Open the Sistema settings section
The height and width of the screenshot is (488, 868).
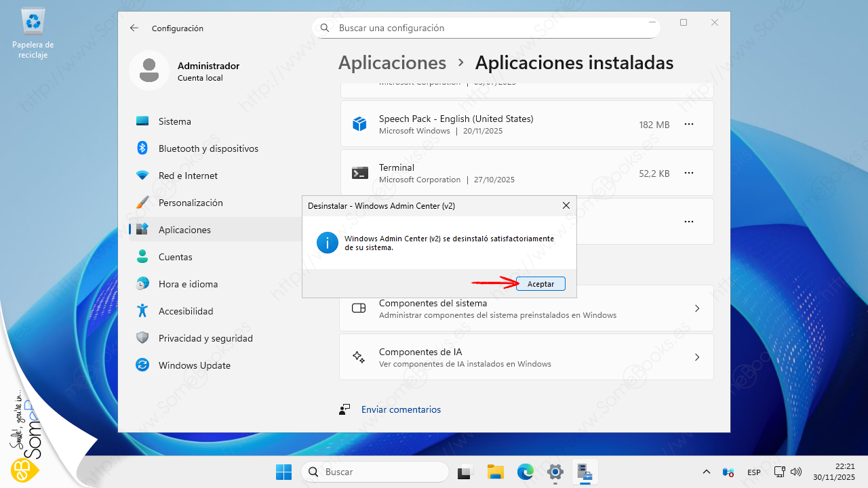[x=175, y=121]
